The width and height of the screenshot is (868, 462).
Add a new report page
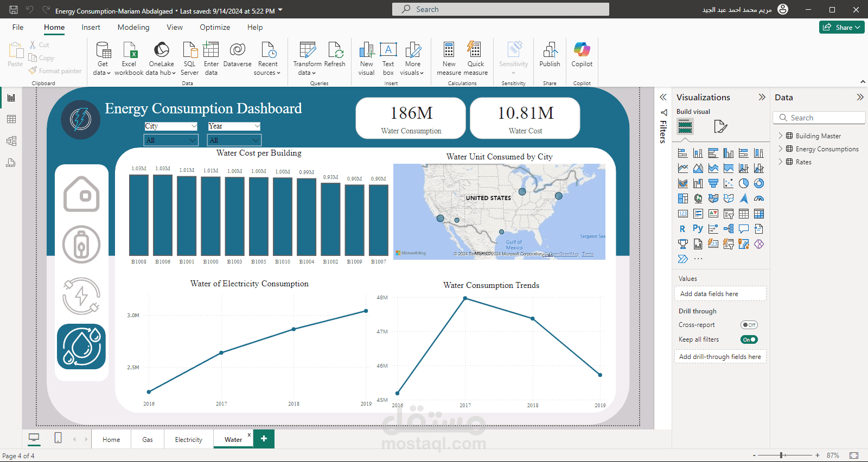click(264, 439)
